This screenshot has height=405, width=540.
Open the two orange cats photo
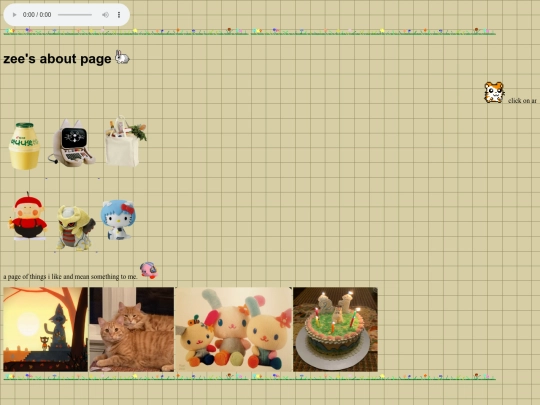click(x=132, y=329)
